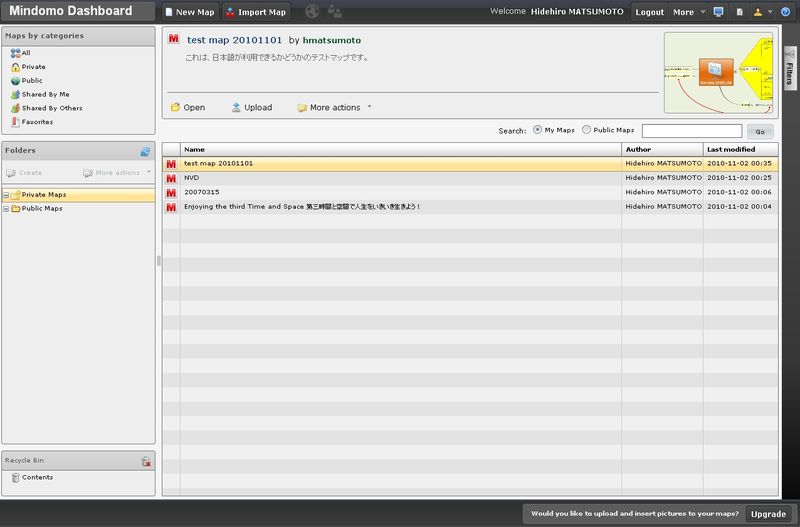Viewport: 800px width, 527px height.
Task: Open help via the blue question icon
Action: tap(786, 11)
